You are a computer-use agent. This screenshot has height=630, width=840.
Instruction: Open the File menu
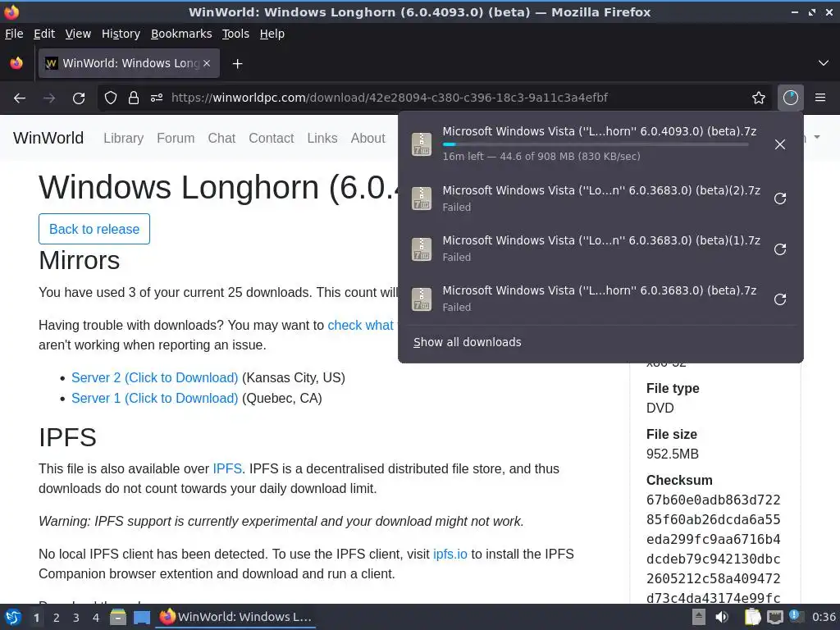tap(14, 34)
